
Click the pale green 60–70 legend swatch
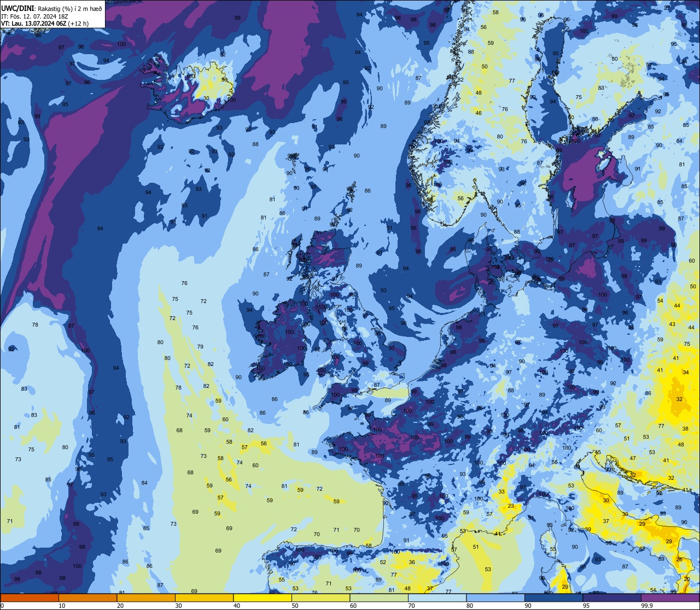(x=379, y=597)
